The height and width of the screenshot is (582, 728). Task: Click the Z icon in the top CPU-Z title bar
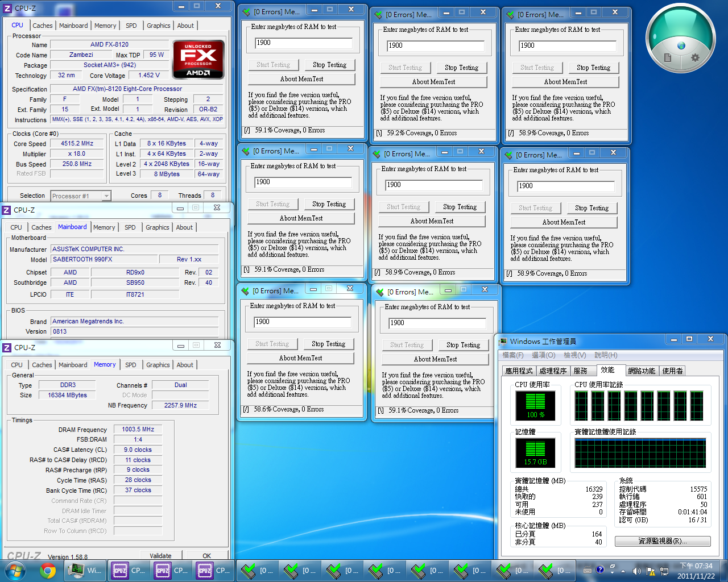[x=7, y=8]
